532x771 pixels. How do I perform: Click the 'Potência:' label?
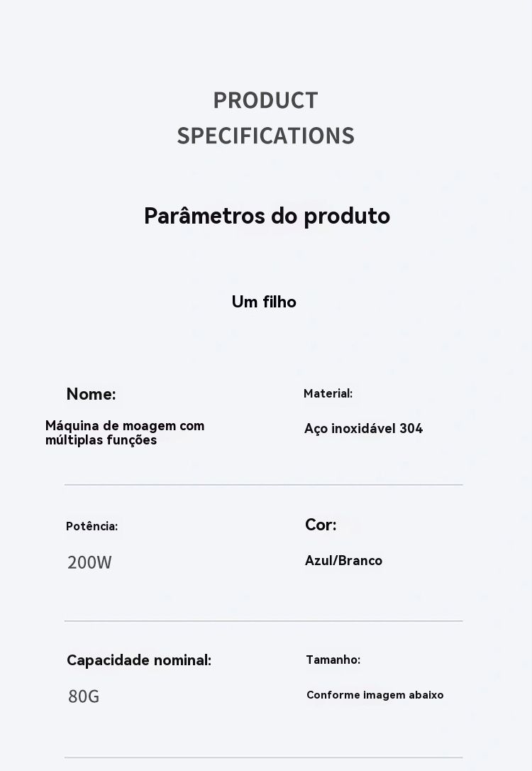[x=92, y=526]
